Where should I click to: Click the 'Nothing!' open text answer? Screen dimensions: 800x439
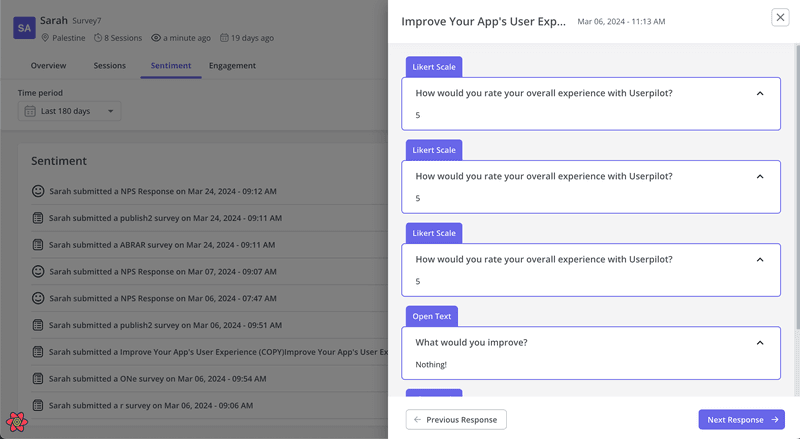click(431, 364)
